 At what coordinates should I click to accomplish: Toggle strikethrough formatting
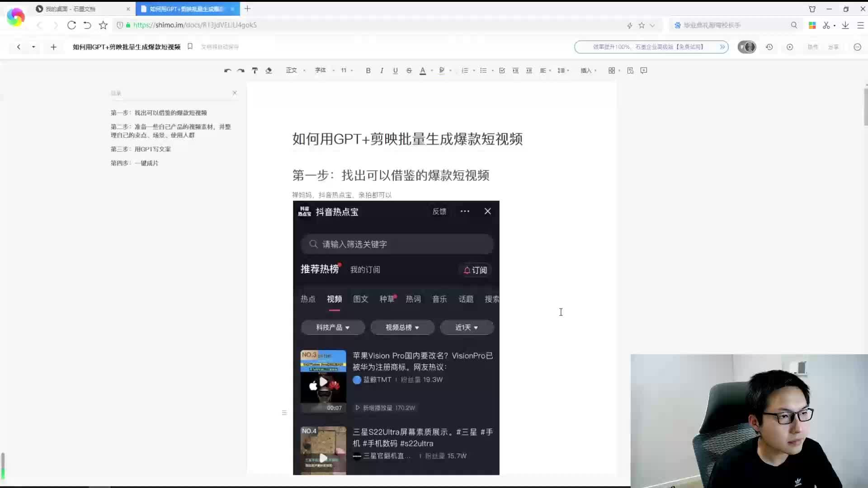pos(409,70)
